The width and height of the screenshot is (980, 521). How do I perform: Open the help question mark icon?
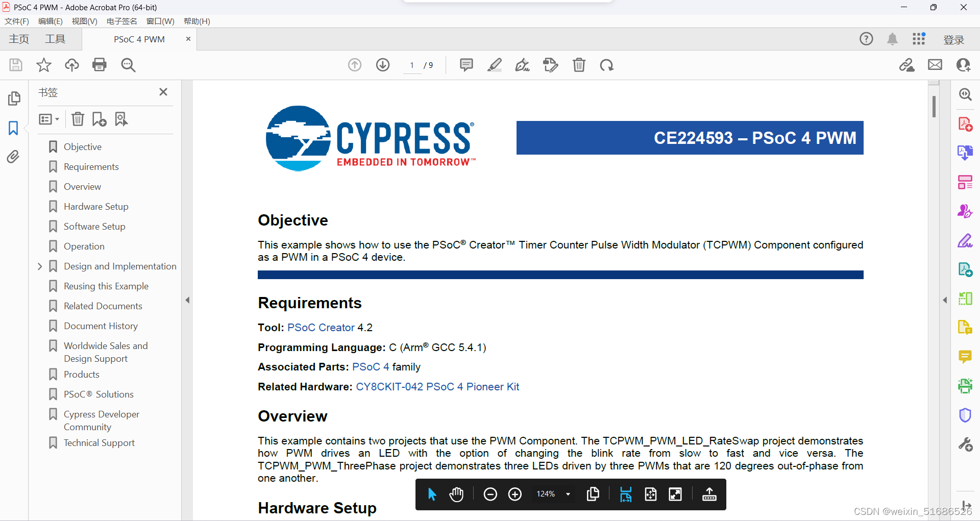(x=866, y=39)
